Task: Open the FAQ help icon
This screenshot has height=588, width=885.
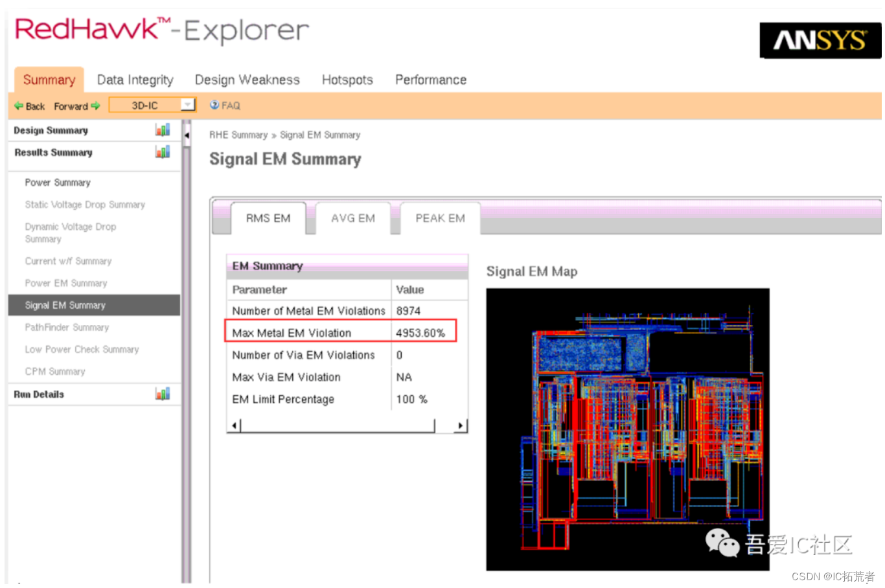Action: pyautogui.click(x=214, y=105)
